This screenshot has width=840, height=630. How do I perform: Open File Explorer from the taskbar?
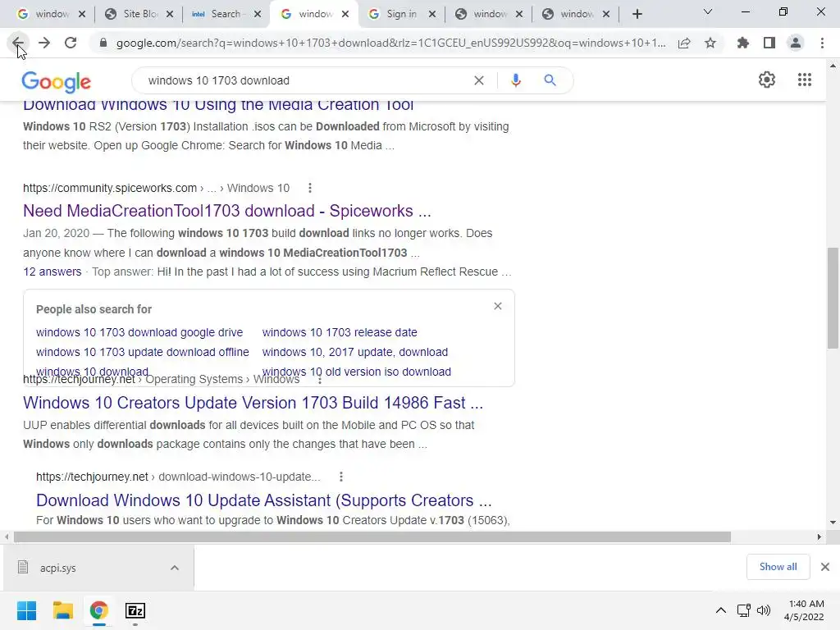(x=62, y=610)
